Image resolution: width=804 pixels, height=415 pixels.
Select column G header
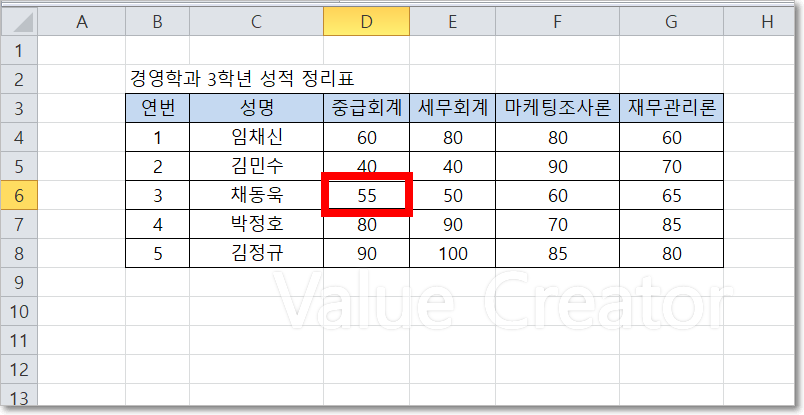coord(671,22)
